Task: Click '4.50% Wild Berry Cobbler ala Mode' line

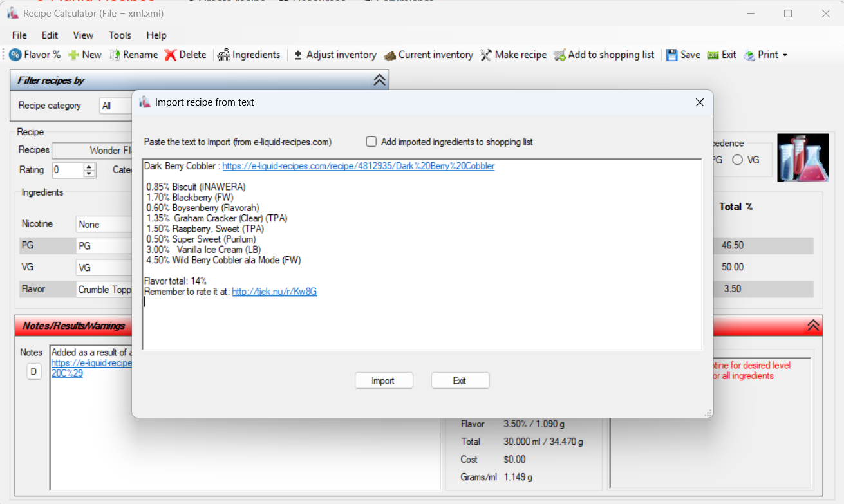Action: pyautogui.click(x=223, y=260)
